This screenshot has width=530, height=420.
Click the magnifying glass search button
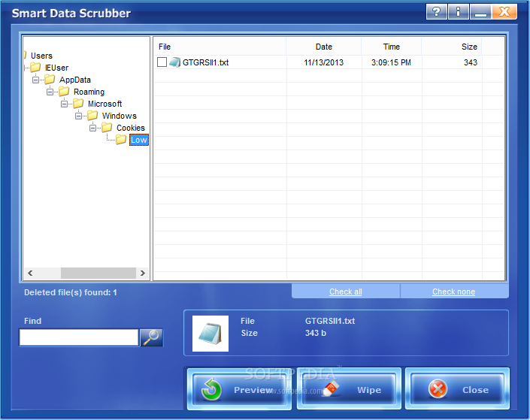pos(151,337)
